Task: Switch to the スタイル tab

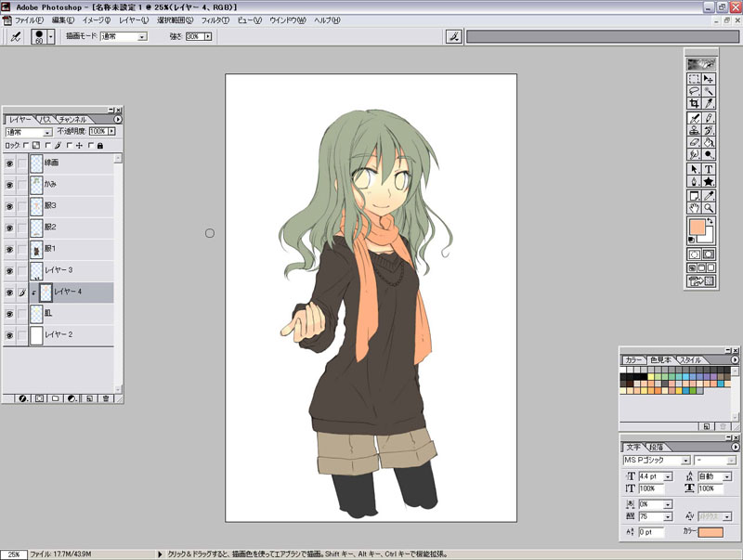Action: click(690, 360)
